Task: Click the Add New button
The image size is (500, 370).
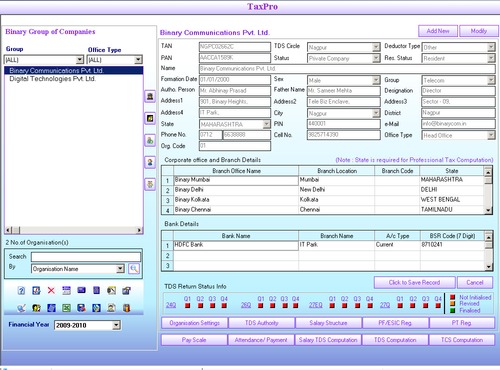Action: pos(438,31)
